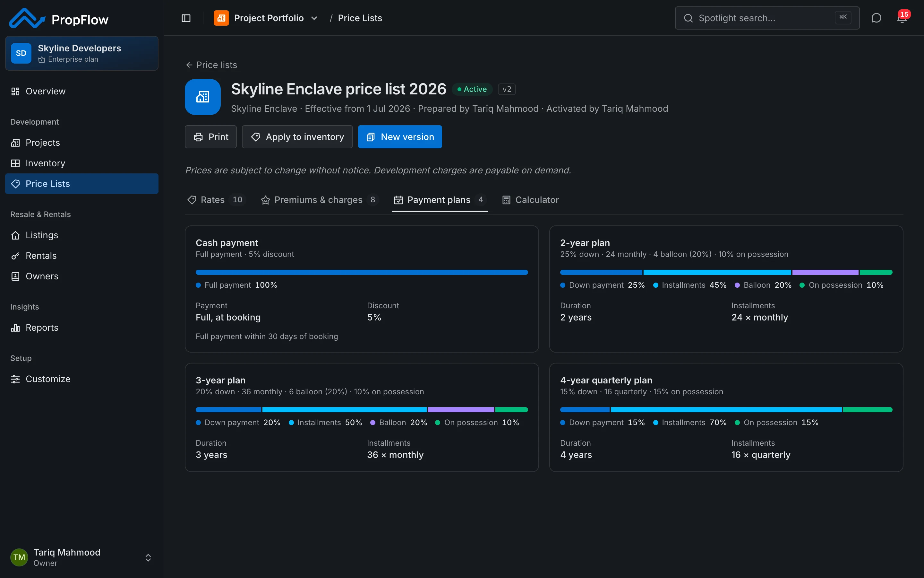Image resolution: width=924 pixels, height=578 pixels.
Task: Focus the Spotlight search field
Action: (767, 18)
